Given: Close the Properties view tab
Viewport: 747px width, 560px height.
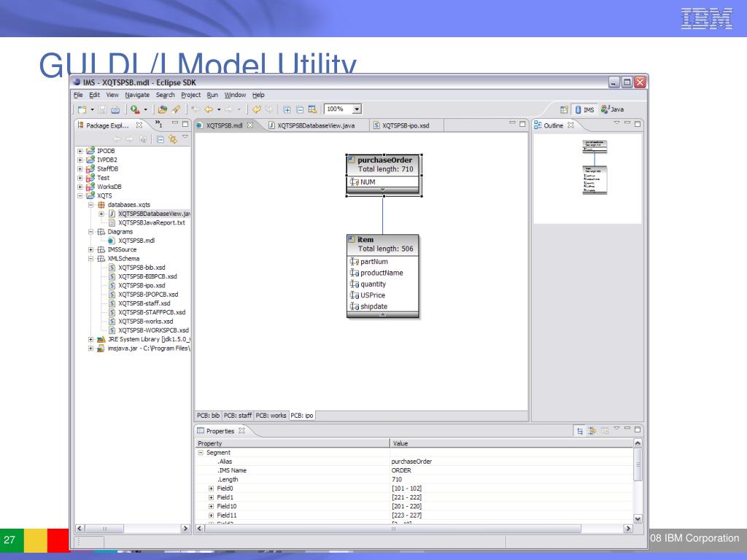Looking at the screenshot, I should [x=241, y=430].
